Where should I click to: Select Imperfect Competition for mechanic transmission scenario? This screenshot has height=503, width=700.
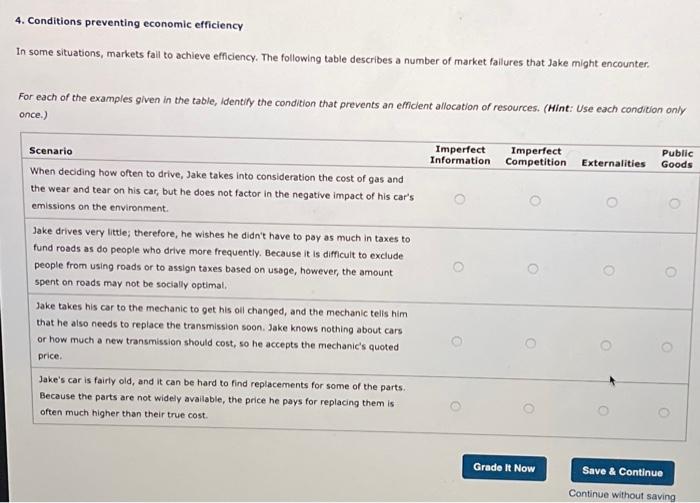point(530,343)
